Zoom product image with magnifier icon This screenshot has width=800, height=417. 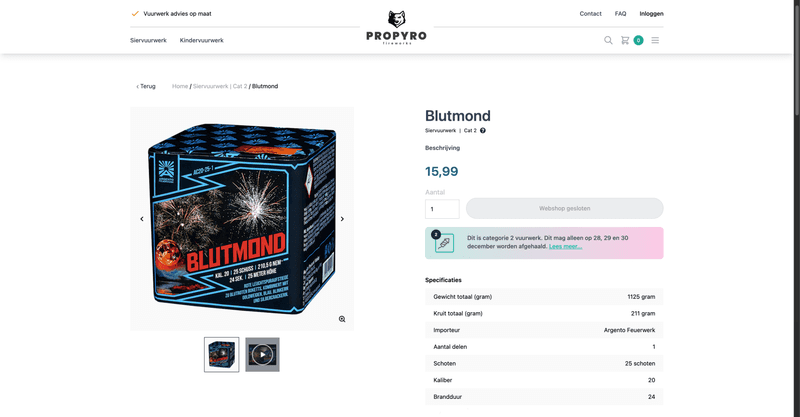[x=342, y=319]
